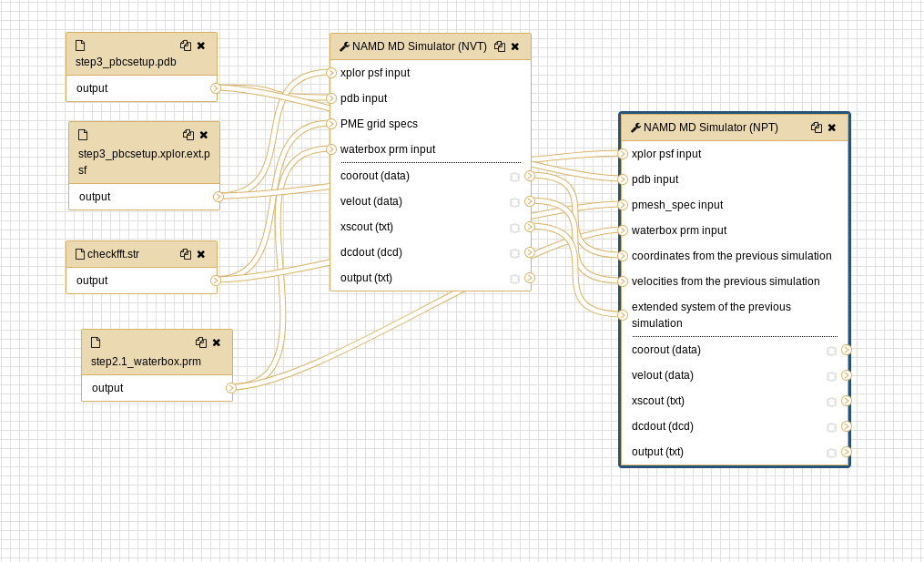Duplicate the step3_pbcsetup.pdb node
Screen dimensions: 924x562
tap(186, 46)
